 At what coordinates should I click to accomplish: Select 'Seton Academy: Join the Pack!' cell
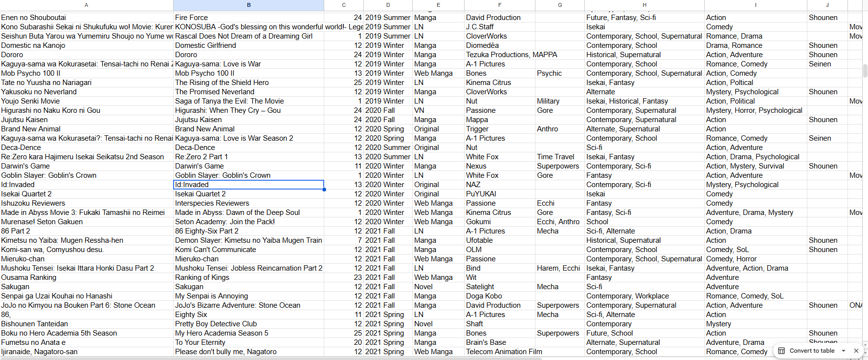248,222
